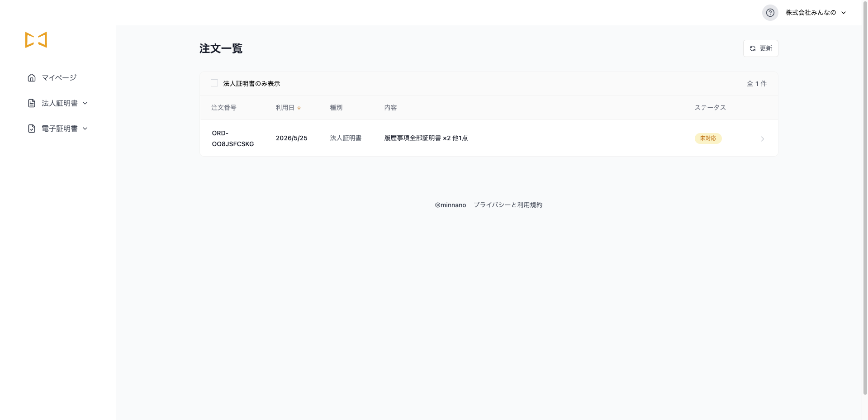Open プライバシーと利用規約 footer link

pos(508,205)
